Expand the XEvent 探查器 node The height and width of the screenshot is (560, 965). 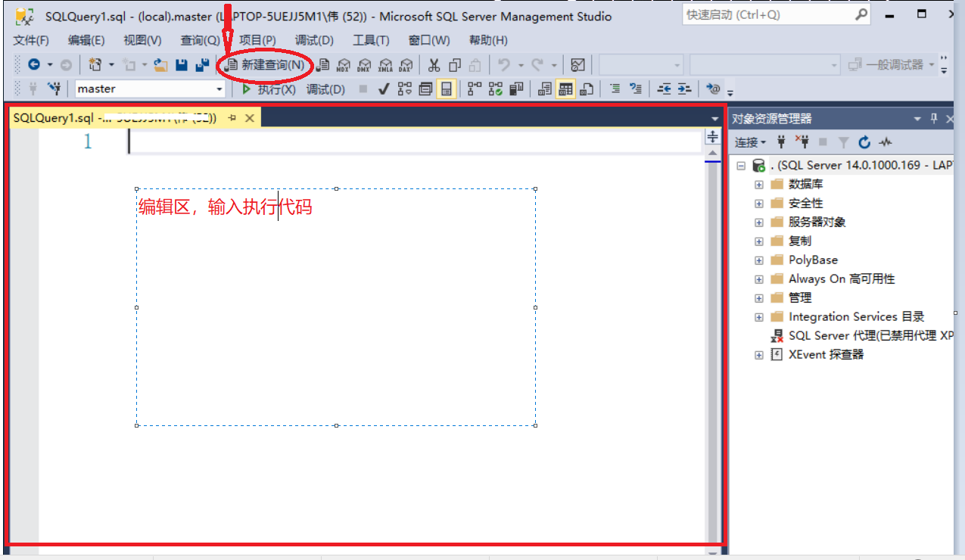pos(758,354)
